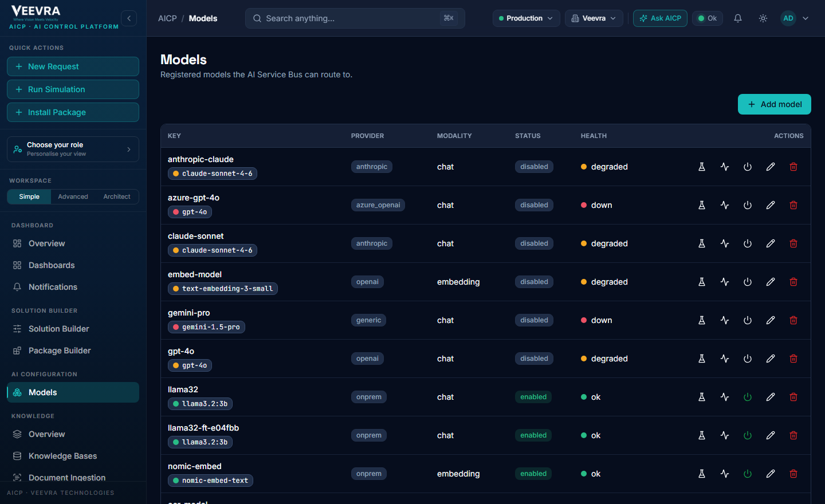Click the Run Simulation quick action

[73, 89]
